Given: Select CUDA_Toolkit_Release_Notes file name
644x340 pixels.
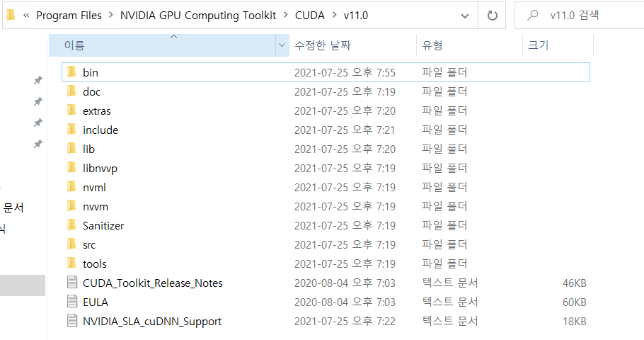Looking at the screenshot, I should [153, 283].
